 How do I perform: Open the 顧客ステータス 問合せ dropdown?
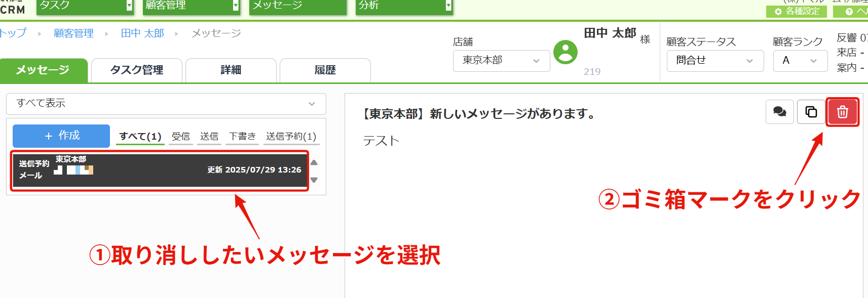715,61
